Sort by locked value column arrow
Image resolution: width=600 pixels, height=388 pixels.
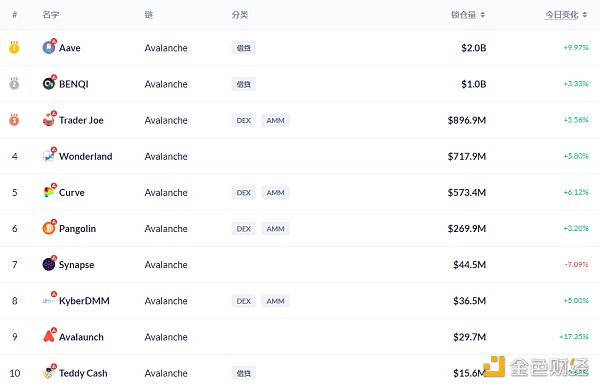pos(483,15)
